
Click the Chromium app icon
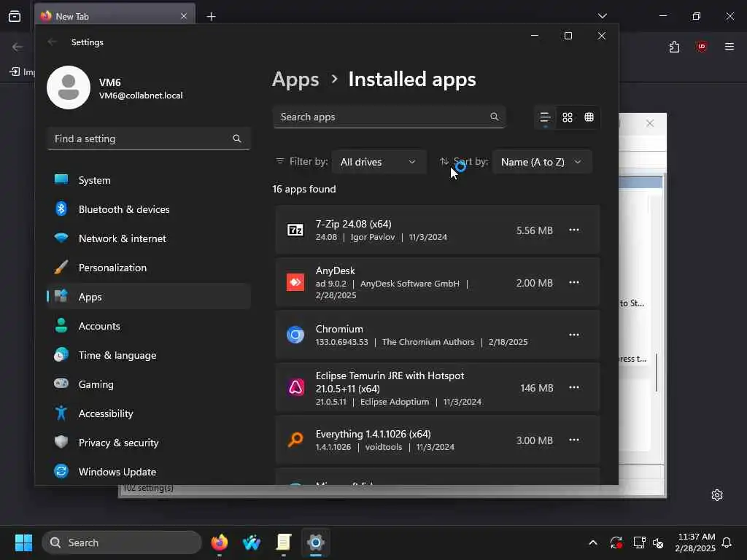click(x=295, y=335)
